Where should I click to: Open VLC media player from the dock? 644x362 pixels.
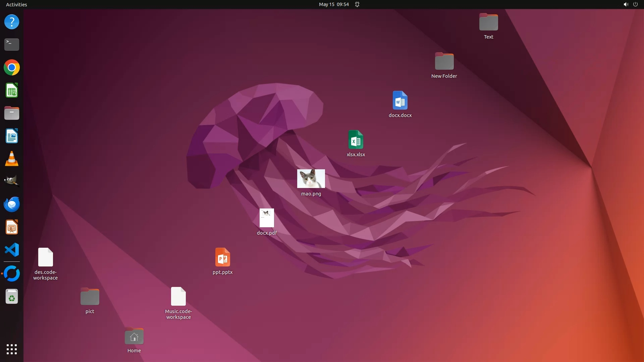[12, 159]
